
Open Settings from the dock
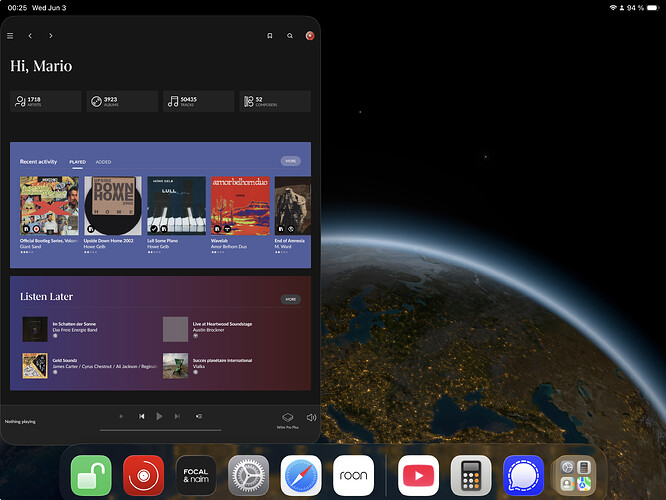pos(248,475)
